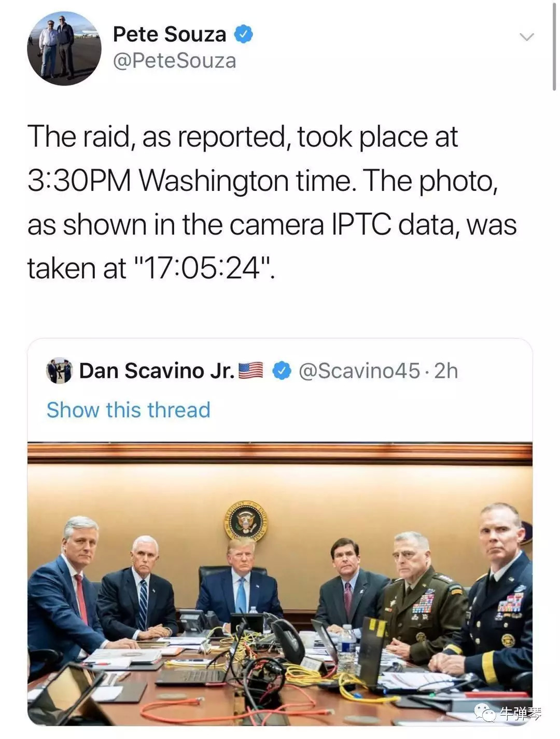Click the 2h timestamp on quoted tweet
The image size is (560, 739).
pos(446,371)
